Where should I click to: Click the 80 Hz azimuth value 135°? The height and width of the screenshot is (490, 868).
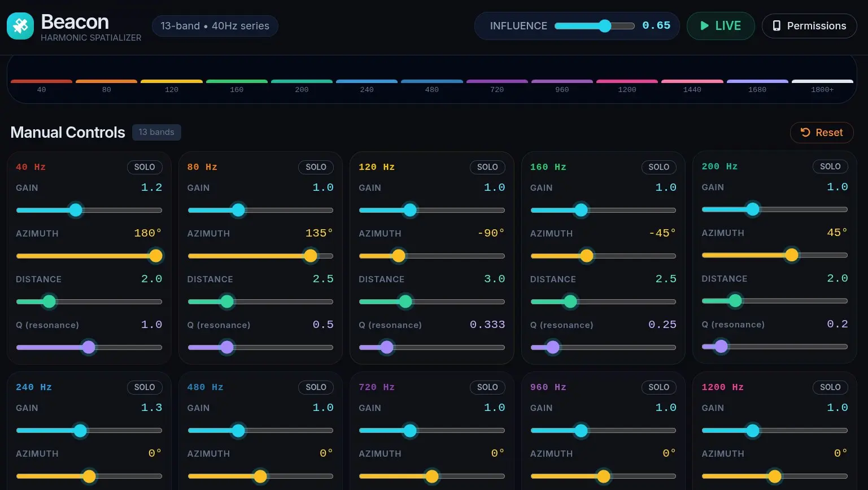[319, 233]
